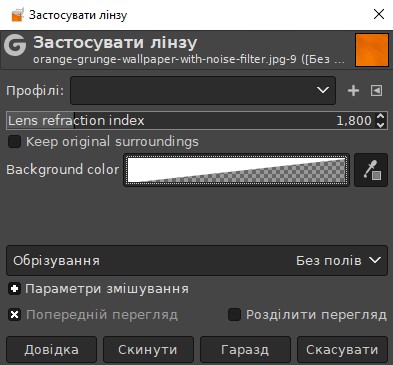Click the GIMP logo in dialog header
The width and height of the screenshot is (393, 365).
pos(15,45)
